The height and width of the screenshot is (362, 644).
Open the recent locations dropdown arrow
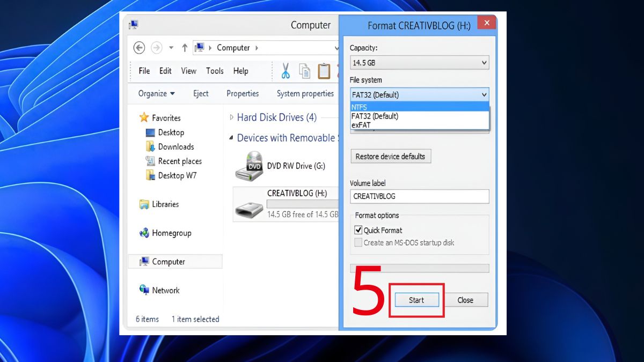171,48
